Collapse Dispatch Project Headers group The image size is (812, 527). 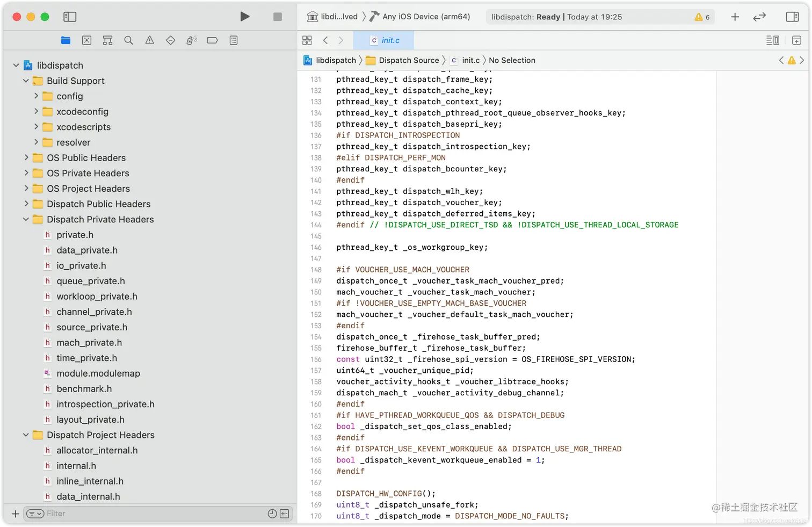click(26, 435)
